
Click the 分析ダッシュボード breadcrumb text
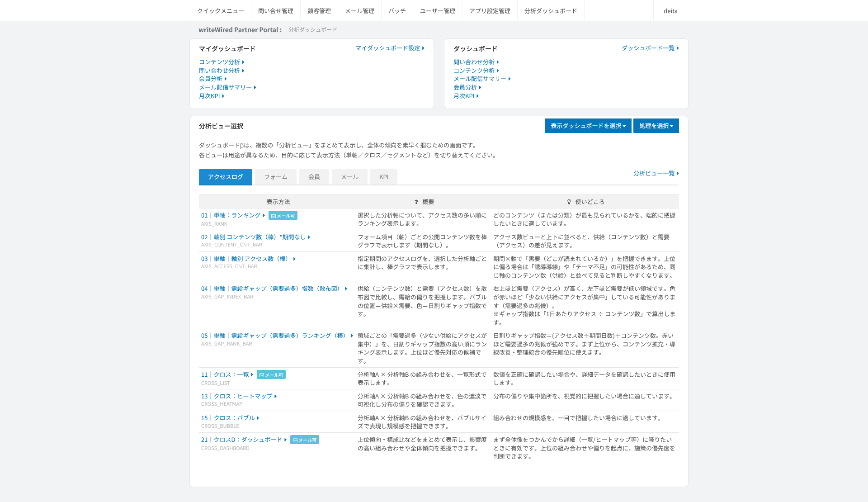(313, 30)
